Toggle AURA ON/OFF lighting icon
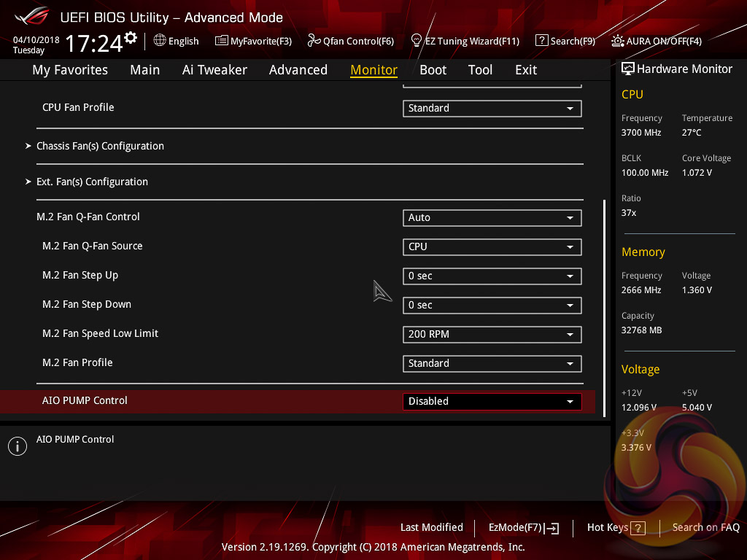Screen dimensions: 747x560 point(617,41)
